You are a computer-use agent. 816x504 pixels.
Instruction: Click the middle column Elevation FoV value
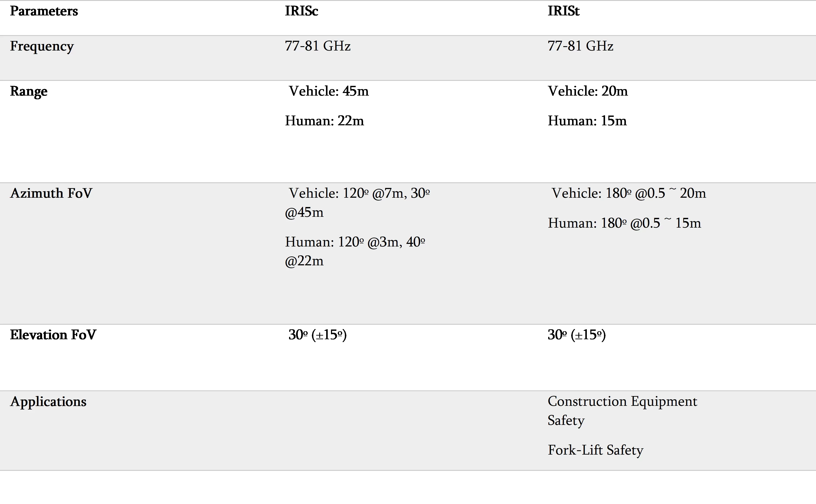click(317, 334)
